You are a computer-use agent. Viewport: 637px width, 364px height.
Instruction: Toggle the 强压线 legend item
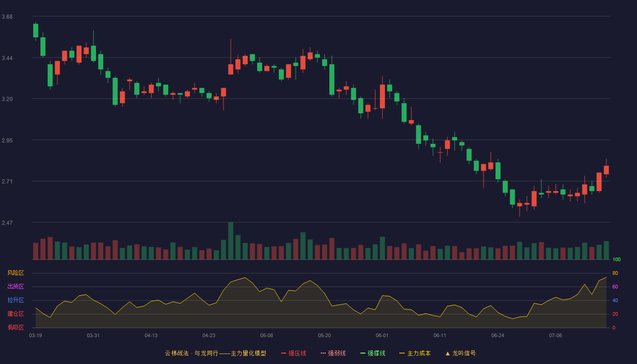(x=293, y=353)
